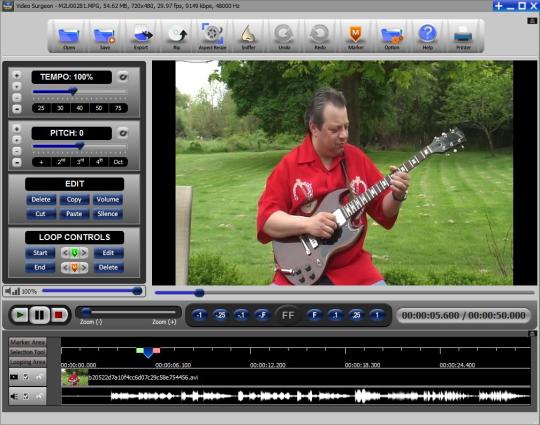Viewport: 540px width, 425px height.
Task: Click the Cut edit button
Action: [x=41, y=214]
